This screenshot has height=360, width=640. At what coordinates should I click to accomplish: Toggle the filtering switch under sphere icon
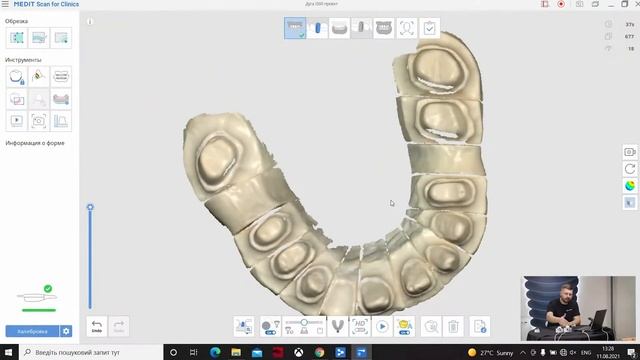click(270, 333)
